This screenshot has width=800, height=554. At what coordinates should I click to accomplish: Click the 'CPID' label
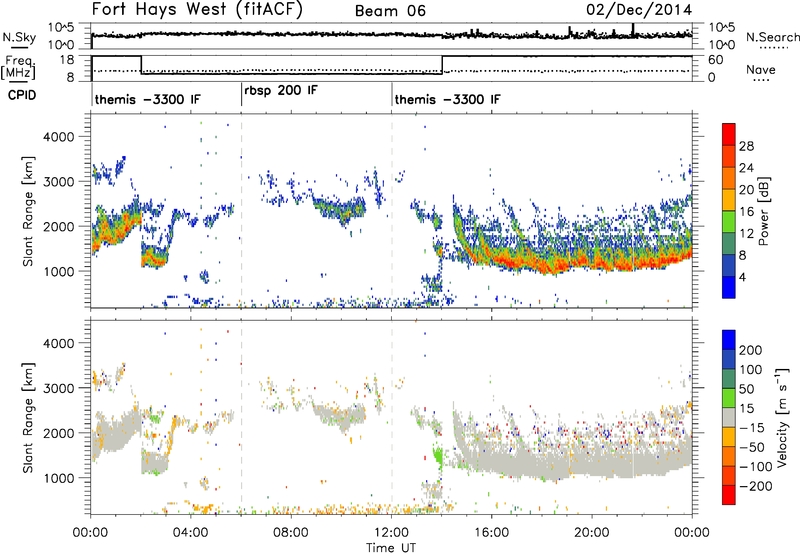click(22, 95)
